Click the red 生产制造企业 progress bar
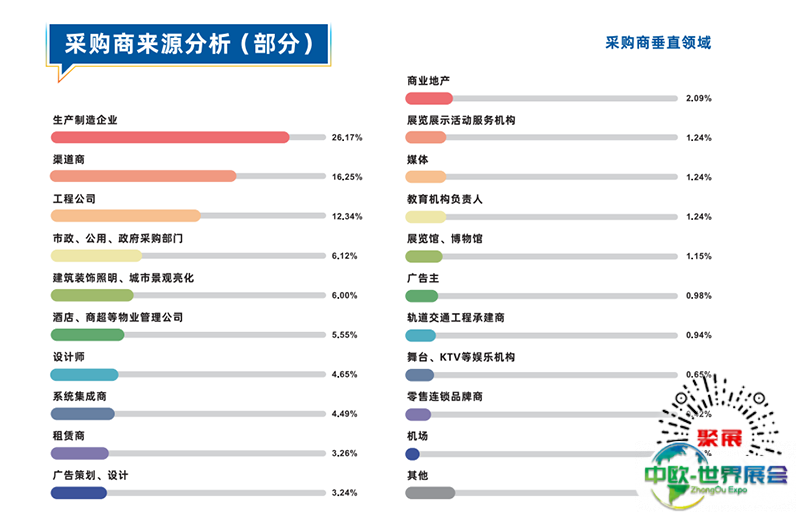 click(x=170, y=137)
